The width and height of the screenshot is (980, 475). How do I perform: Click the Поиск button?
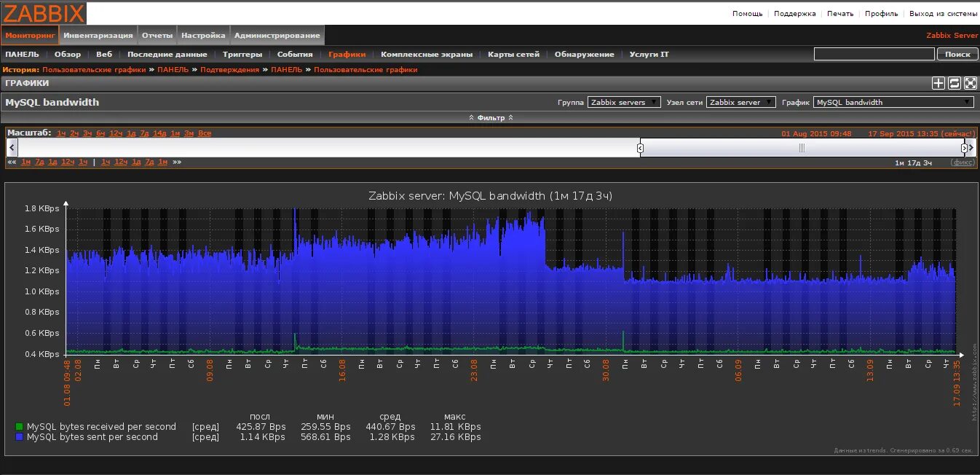tap(957, 54)
